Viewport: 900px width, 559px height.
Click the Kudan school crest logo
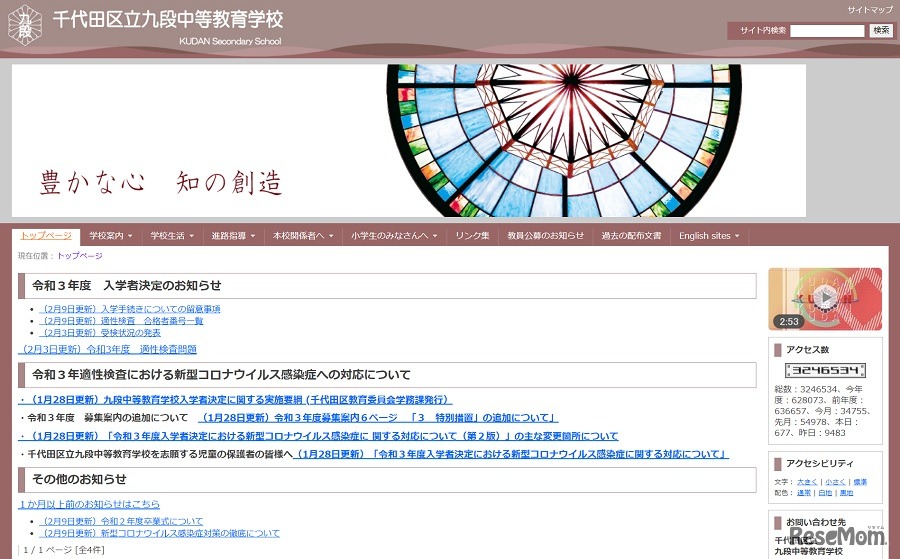[x=25, y=26]
